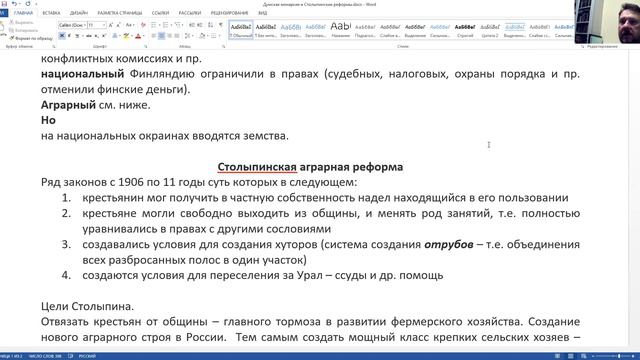Apply strikethrough formatting
The height and width of the screenshot is (360, 640).
(89, 36)
